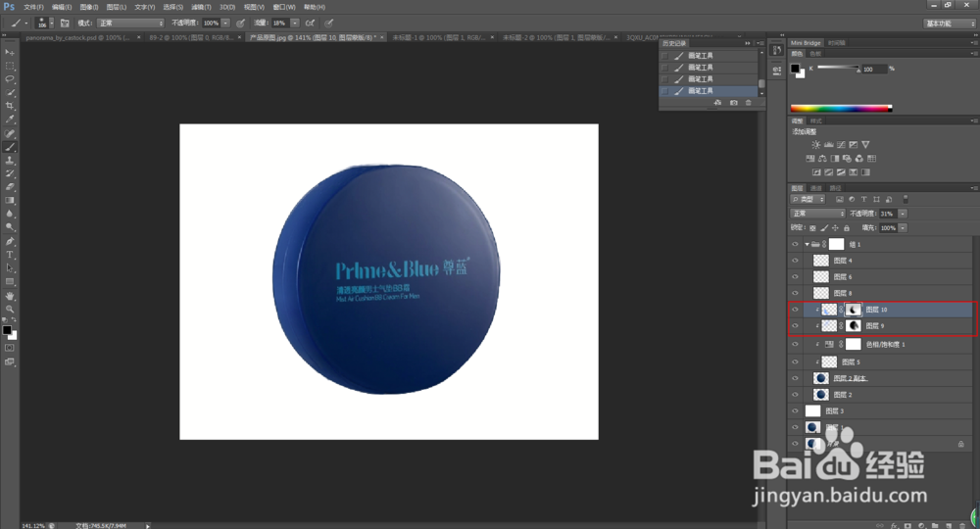The width and height of the screenshot is (980, 529).
Task: Open layer blend mode 正常 dropdown
Action: (x=818, y=214)
